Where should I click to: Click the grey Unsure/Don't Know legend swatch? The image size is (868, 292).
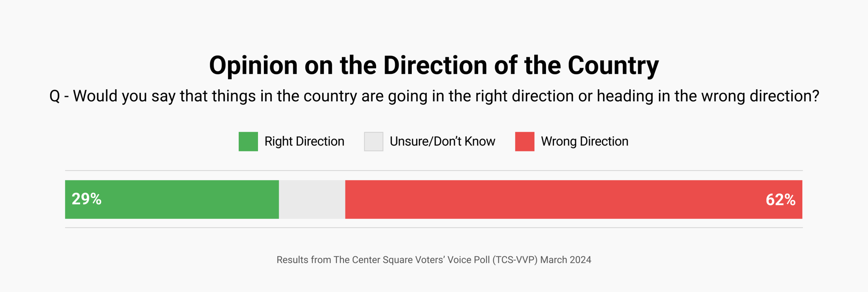(373, 142)
